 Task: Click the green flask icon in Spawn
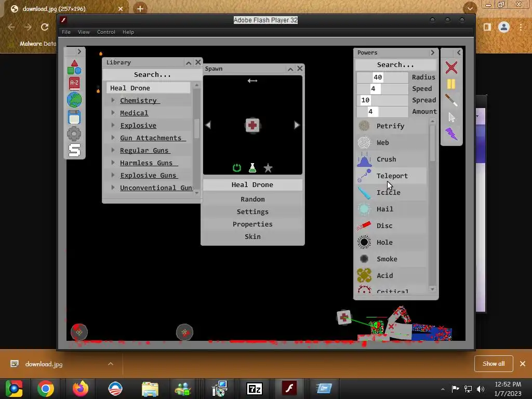pos(252,168)
